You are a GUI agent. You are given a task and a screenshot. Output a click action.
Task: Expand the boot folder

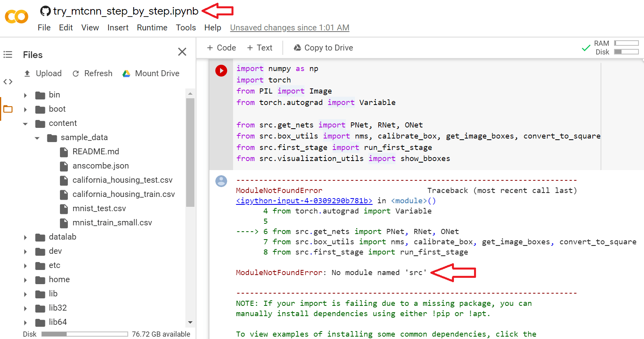point(25,109)
